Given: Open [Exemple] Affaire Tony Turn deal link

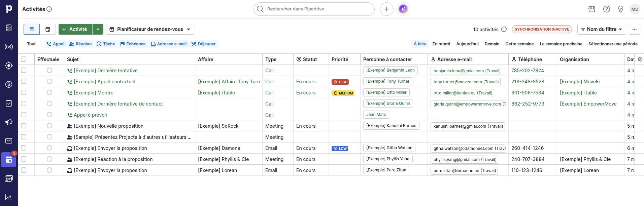Looking at the screenshot, I should tap(229, 82).
